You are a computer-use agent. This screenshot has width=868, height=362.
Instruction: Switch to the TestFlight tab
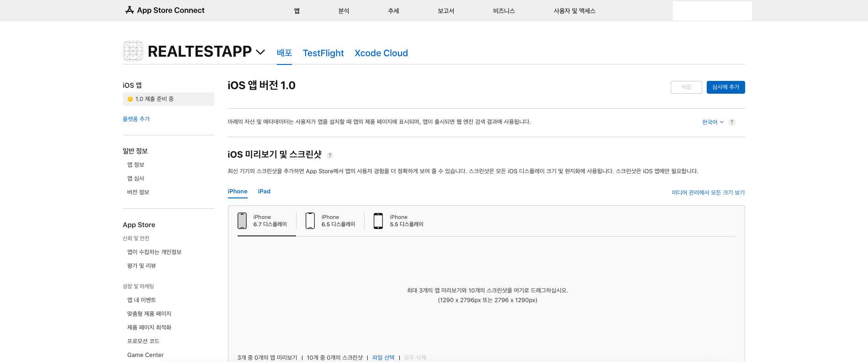(323, 53)
